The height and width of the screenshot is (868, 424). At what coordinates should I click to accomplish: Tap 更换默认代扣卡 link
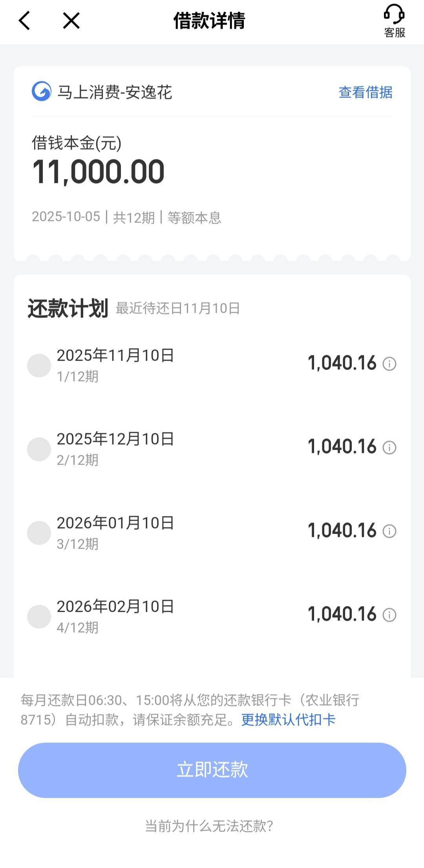(288, 720)
